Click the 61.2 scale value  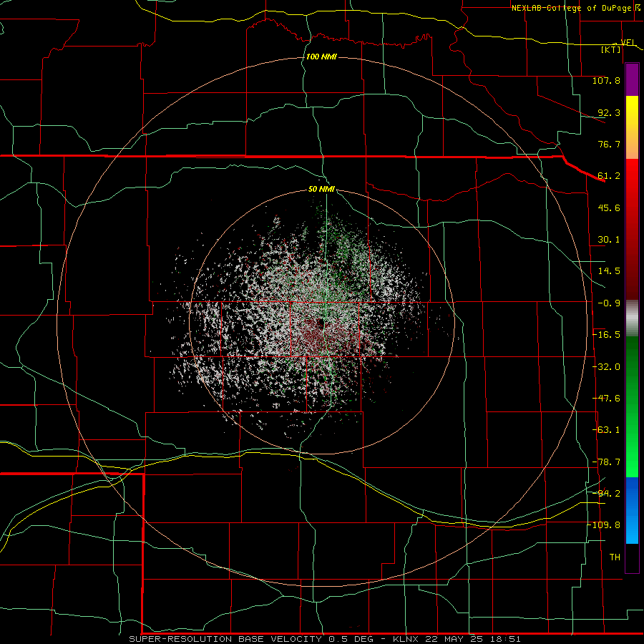[x=609, y=176]
